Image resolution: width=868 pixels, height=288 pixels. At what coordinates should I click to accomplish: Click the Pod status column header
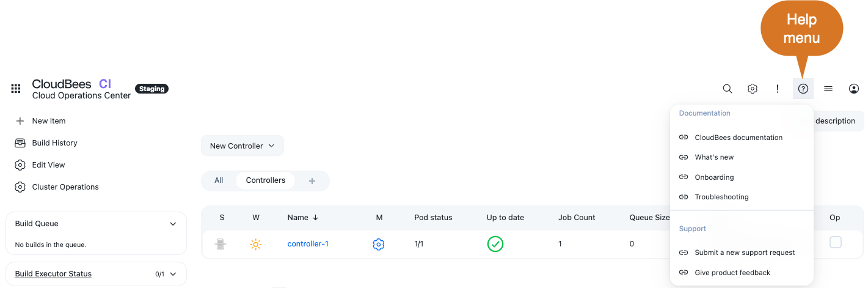pos(433,217)
